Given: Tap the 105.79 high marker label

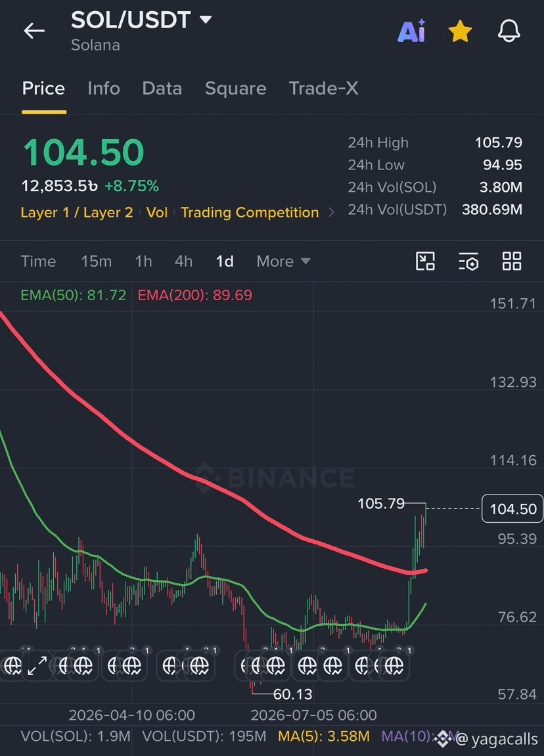Looking at the screenshot, I should coord(381,503).
